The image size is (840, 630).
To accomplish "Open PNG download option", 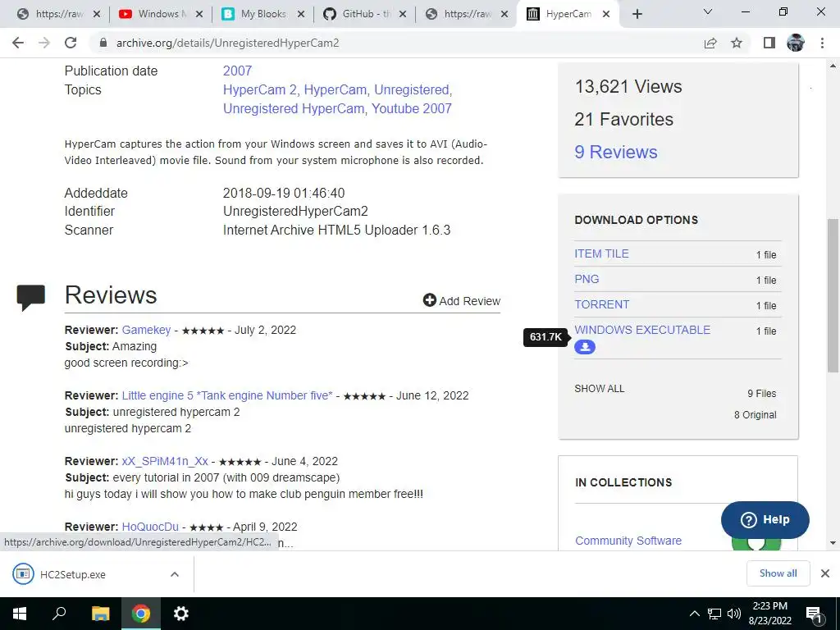I will 587,279.
